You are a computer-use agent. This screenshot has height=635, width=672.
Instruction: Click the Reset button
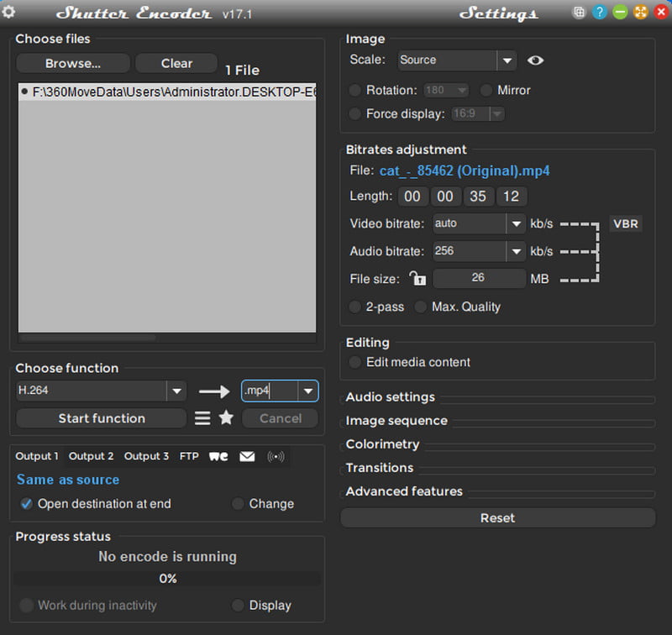tap(497, 518)
